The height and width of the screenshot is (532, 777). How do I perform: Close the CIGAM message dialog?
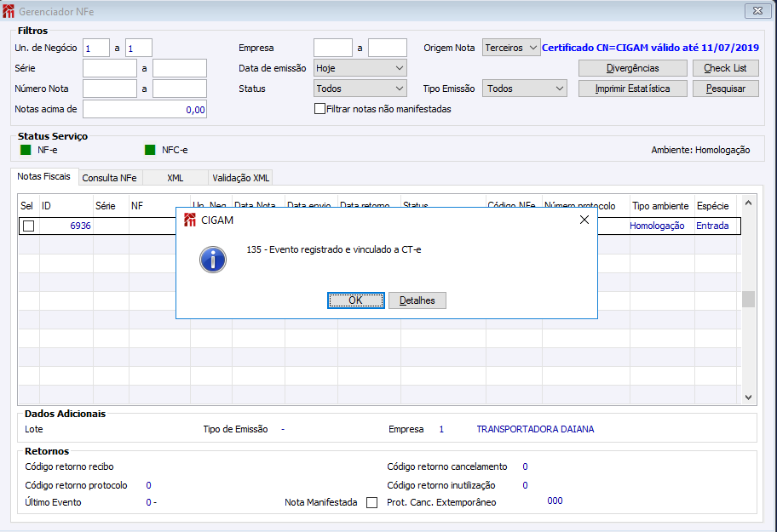pos(584,220)
